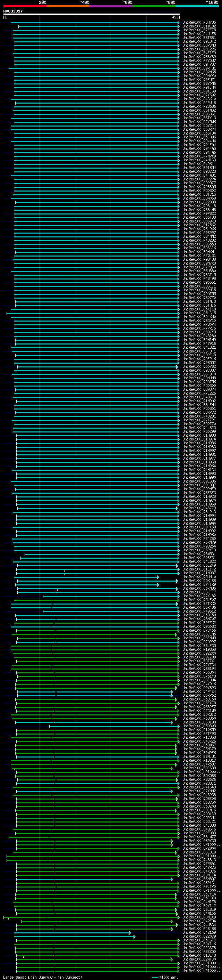Select the UniRef100_Q751Y3 label
This screenshot has height=980, width=222.
(x=199, y=677)
